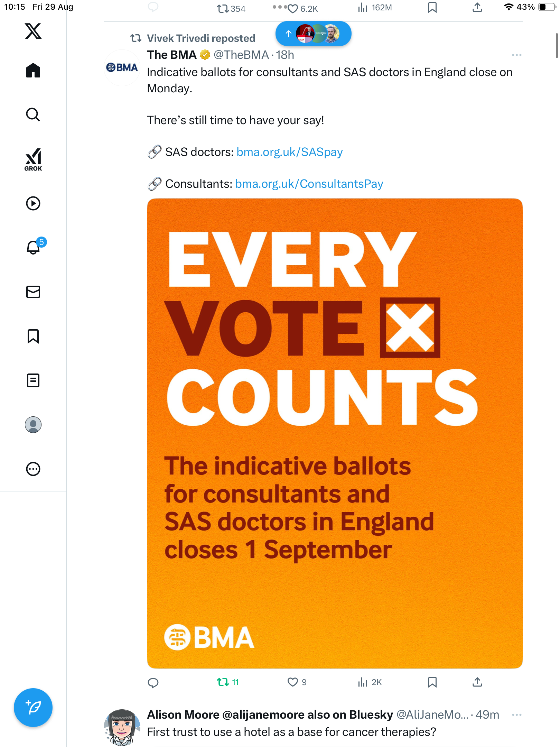Viewport: 560px width, 747px height.
Task: Click the compose new post button
Action: click(x=33, y=708)
